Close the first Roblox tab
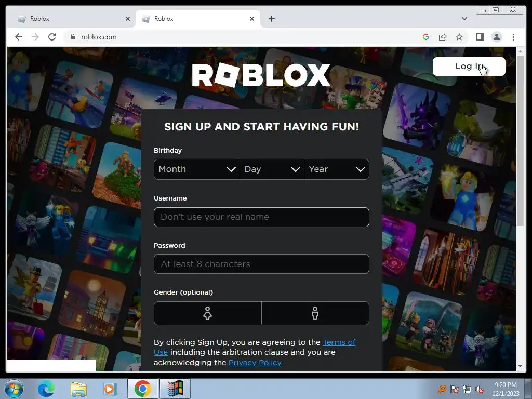 pos(128,19)
